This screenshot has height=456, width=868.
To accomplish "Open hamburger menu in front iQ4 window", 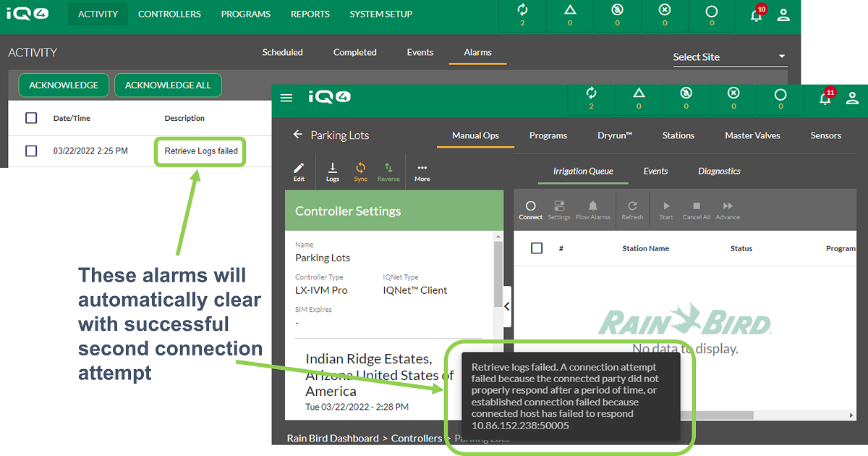I will pos(286,97).
